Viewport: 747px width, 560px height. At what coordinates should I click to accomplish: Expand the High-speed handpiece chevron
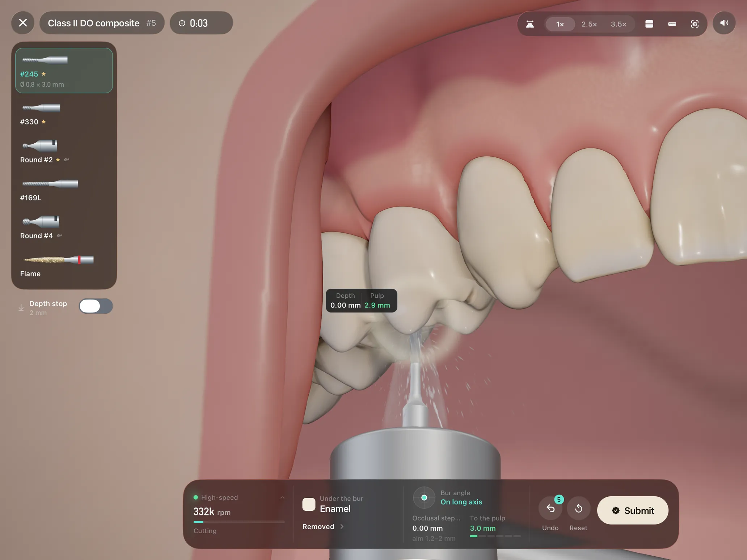(x=282, y=497)
